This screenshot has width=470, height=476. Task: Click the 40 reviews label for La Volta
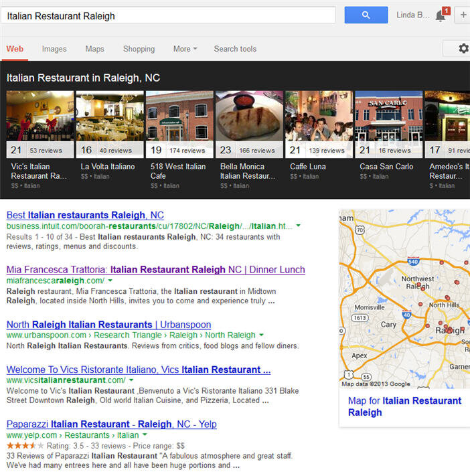click(116, 150)
